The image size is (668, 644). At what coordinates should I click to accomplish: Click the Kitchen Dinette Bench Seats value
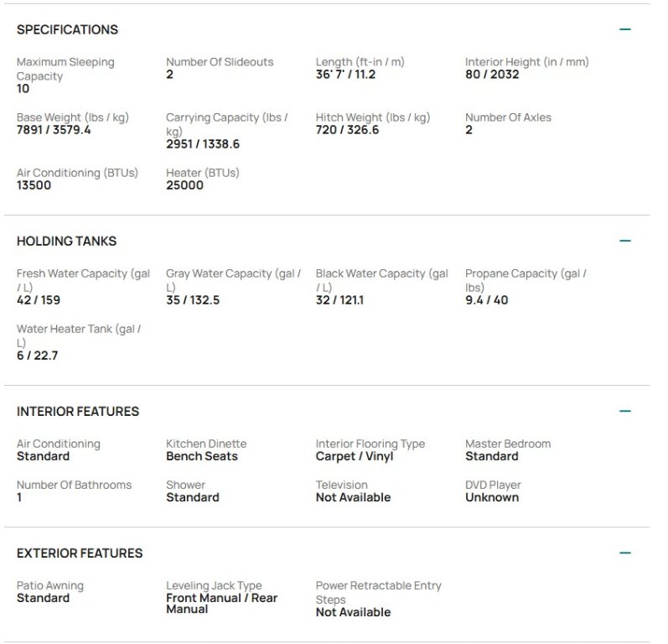coord(202,456)
